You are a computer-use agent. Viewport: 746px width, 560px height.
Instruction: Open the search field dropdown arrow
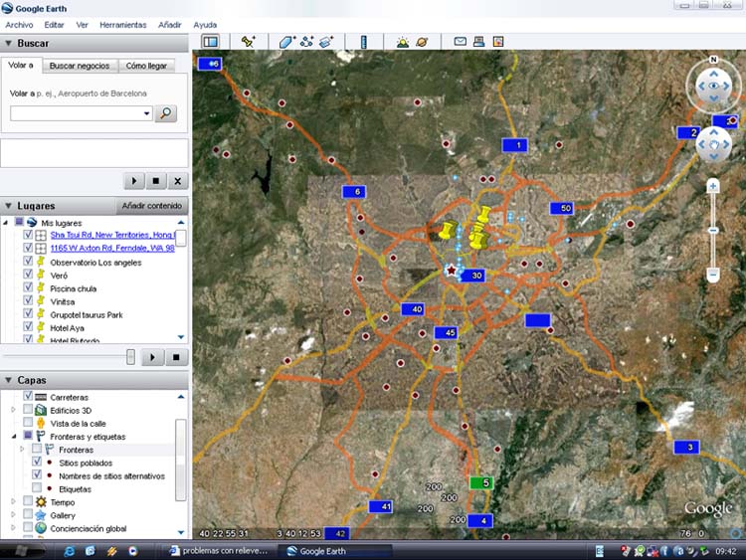point(146,113)
